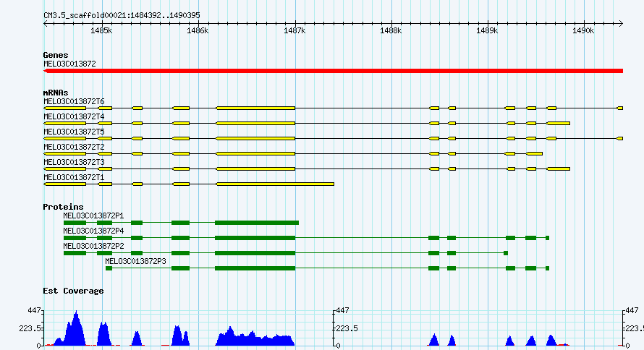Click the first green segment of MELO3C013872P1
The width and height of the screenshot is (644, 350).
coord(75,223)
